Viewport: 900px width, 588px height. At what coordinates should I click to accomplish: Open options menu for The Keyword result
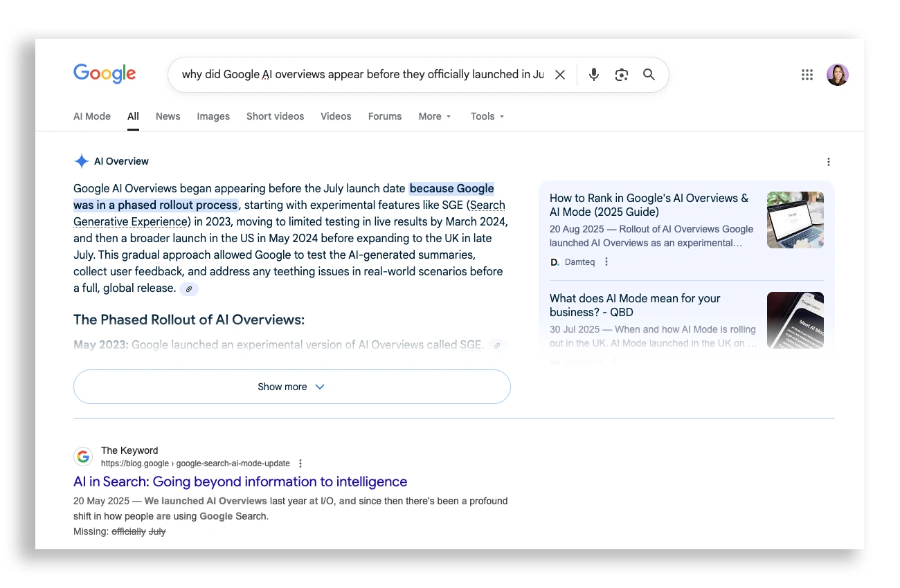pyautogui.click(x=300, y=463)
